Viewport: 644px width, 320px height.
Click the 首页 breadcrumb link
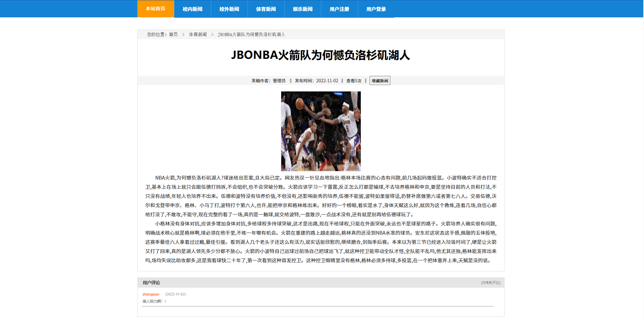(x=173, y=34)
